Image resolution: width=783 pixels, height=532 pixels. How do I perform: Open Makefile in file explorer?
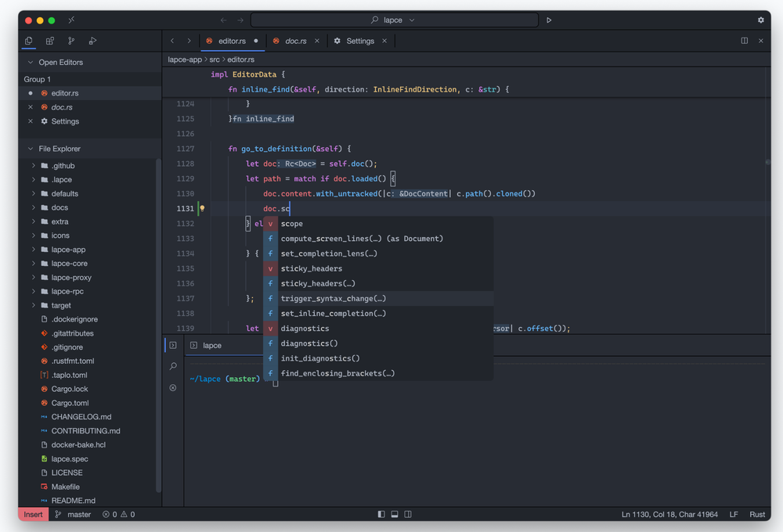coord(66,487)
